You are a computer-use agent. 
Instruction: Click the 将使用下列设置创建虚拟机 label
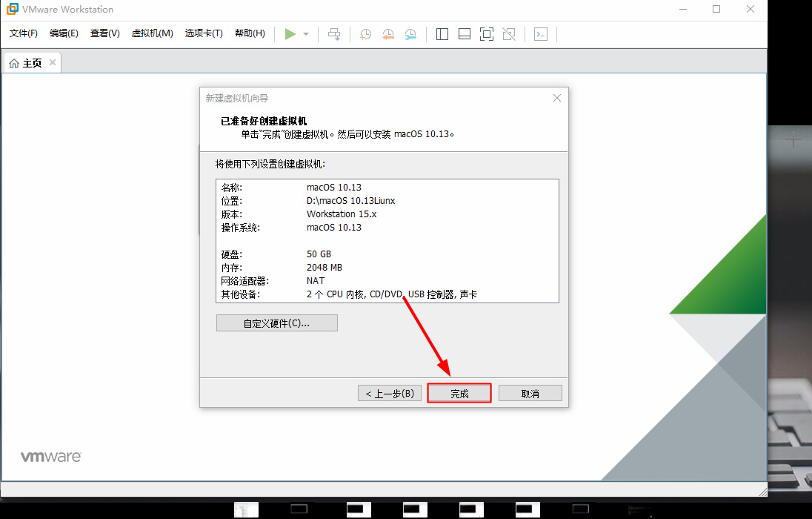[x=270, y=165]
